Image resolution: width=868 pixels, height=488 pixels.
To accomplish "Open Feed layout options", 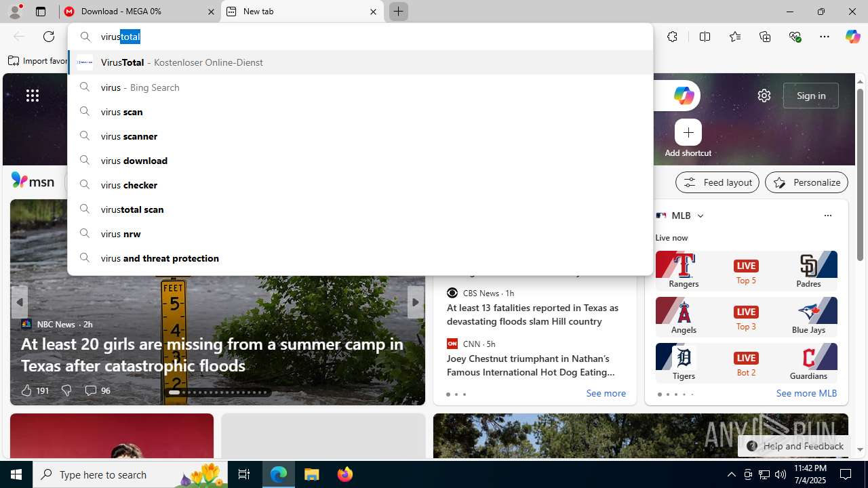I will click(x=717, y=182).
